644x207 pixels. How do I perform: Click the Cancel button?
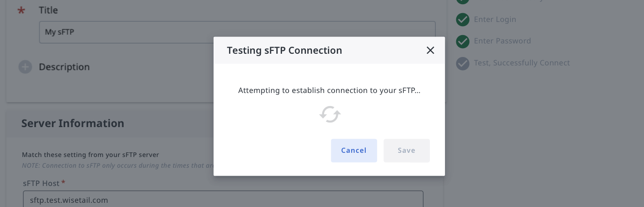click(x=354, y=150)
